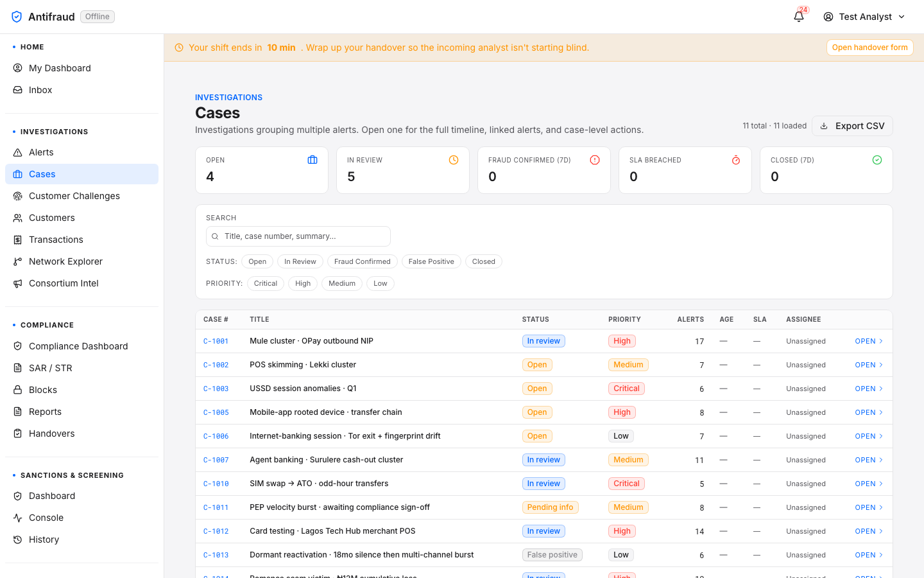This screenshot has height=578, width=924.
Task: Click the History clock icon
Action: point(18,539)
